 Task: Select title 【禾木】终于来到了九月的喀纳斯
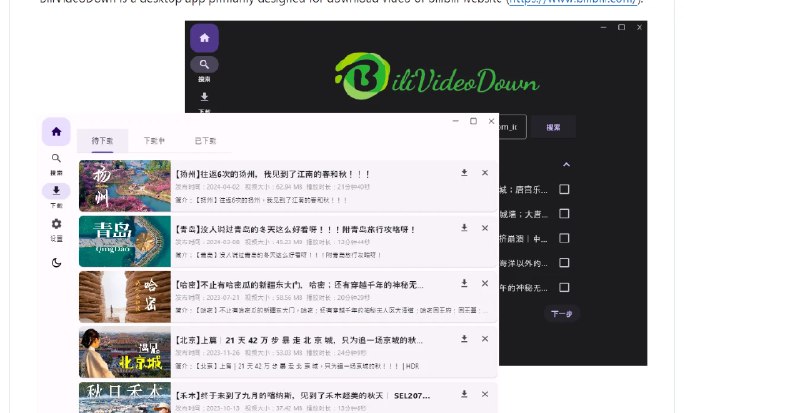(302, 395)
